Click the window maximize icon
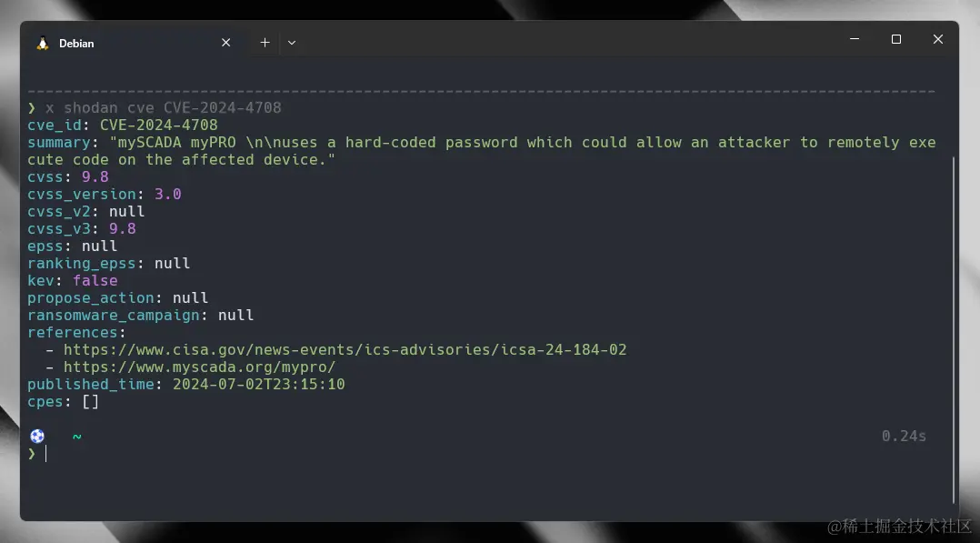This screenshot has height=543, width=980. (x=895, y=39)
